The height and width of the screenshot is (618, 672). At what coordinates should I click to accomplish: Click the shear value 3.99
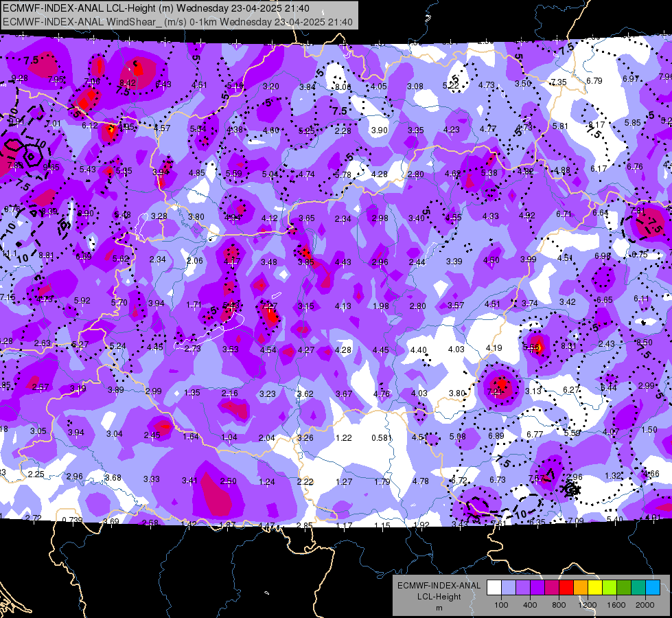(x=529, y=259)
